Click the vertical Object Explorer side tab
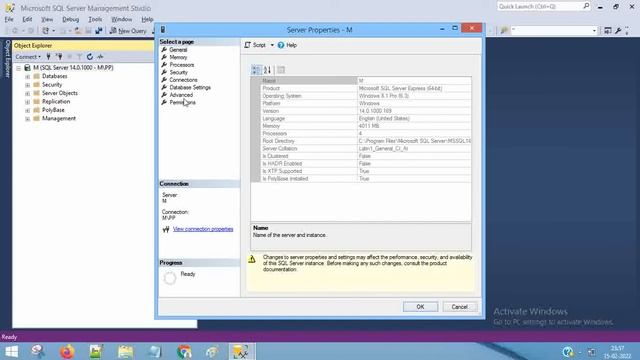 click(7, 59)
